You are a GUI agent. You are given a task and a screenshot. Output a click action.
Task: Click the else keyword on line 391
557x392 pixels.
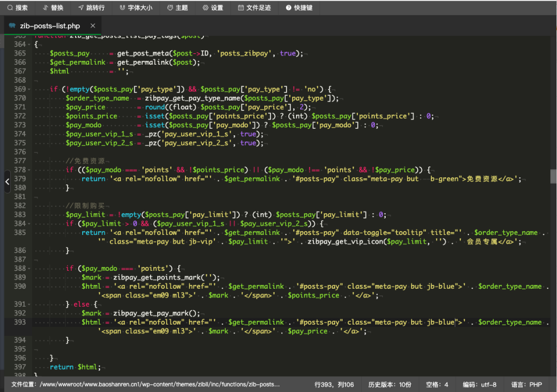(82, 304)
